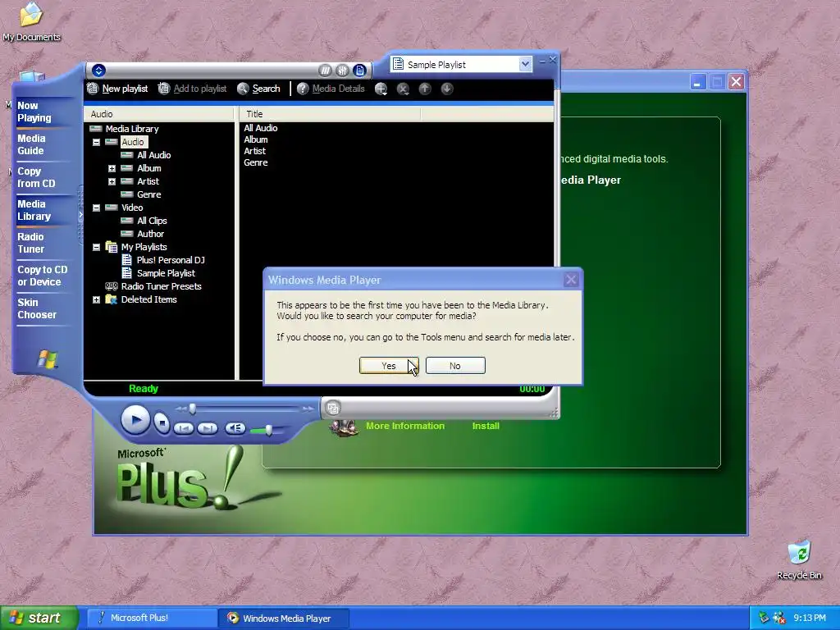
Task: Click the Play button in the media player
Action: coord(135,420)
